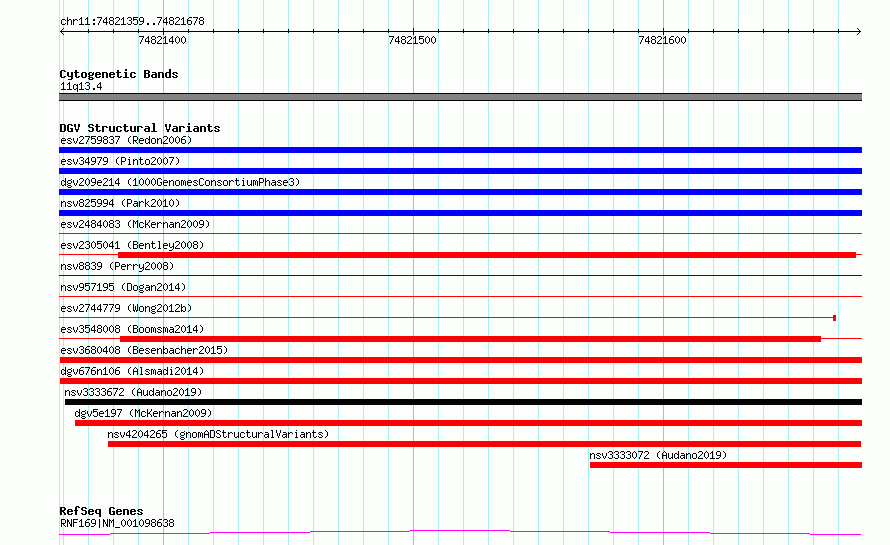890x545 pixels.
Task: Click the thin blue line for nsv8839
Action: click(460, 275)
